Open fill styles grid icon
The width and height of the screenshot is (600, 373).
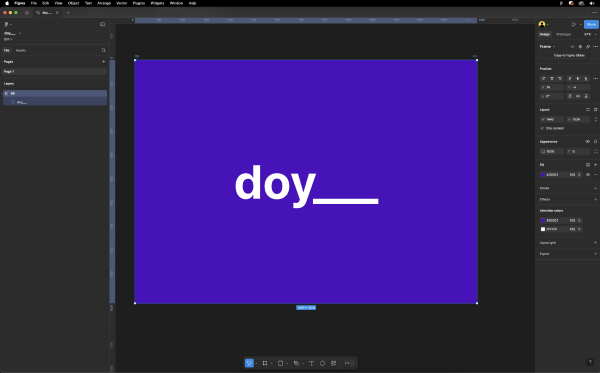pos(588,165)
